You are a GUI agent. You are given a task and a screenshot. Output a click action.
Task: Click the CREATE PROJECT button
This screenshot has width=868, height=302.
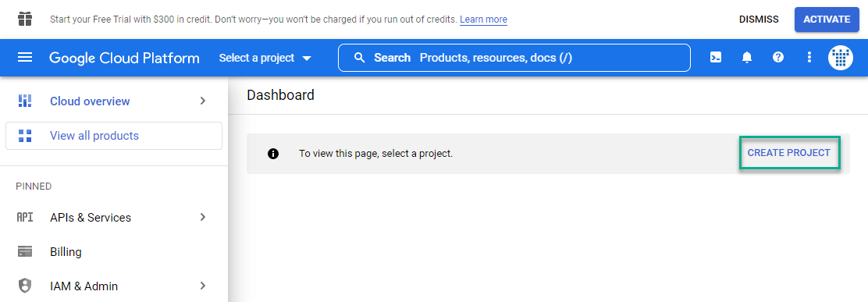789,153
